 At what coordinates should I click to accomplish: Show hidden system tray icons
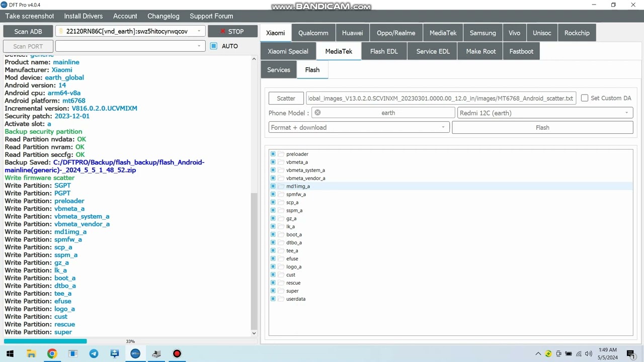tap(538, 353)
